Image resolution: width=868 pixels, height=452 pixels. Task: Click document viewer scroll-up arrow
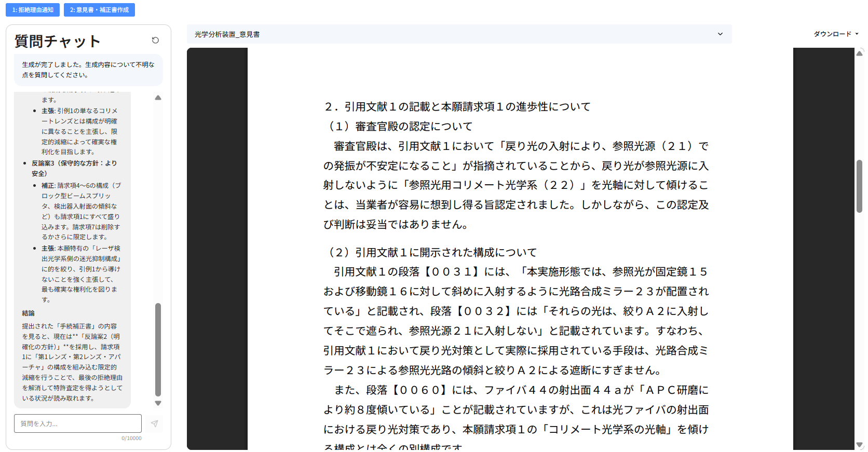[859, 53]
